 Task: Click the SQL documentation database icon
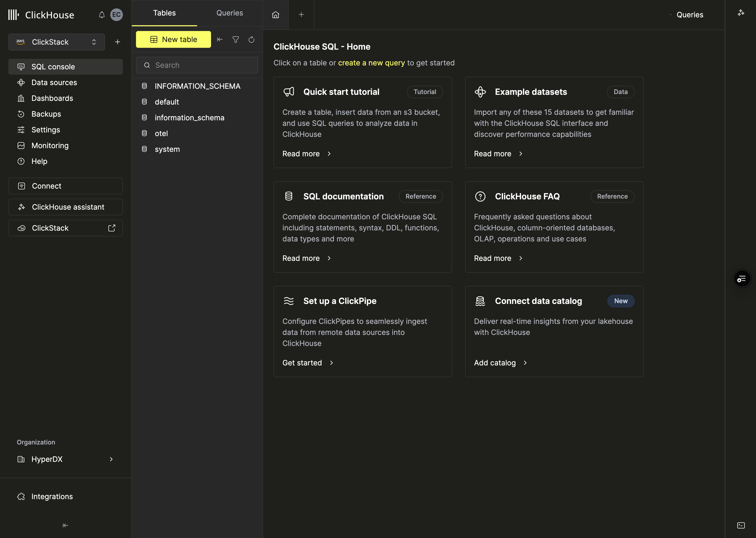289,196
